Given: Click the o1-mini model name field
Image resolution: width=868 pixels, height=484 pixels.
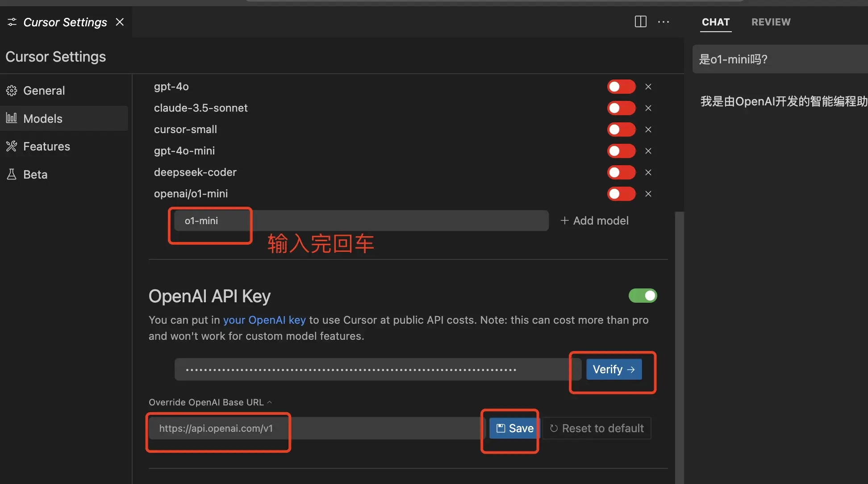Looking at the screenshot, I should tap(361, 221).
